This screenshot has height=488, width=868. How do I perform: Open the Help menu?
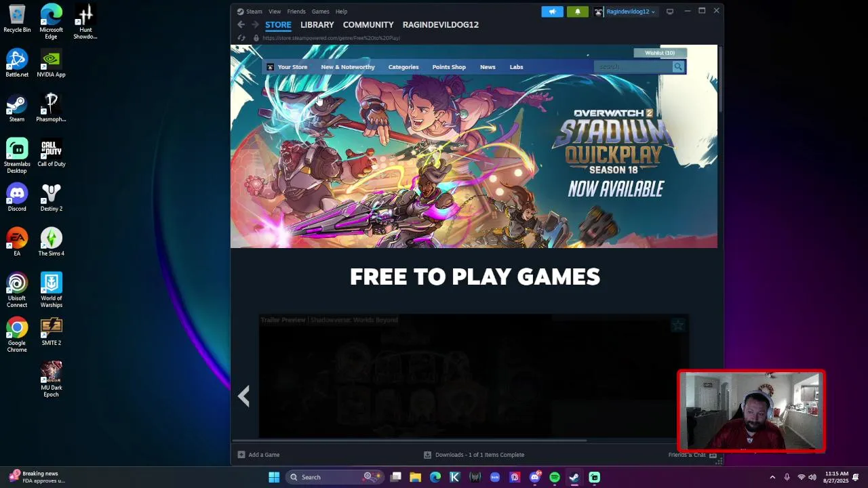coord(341,12)
